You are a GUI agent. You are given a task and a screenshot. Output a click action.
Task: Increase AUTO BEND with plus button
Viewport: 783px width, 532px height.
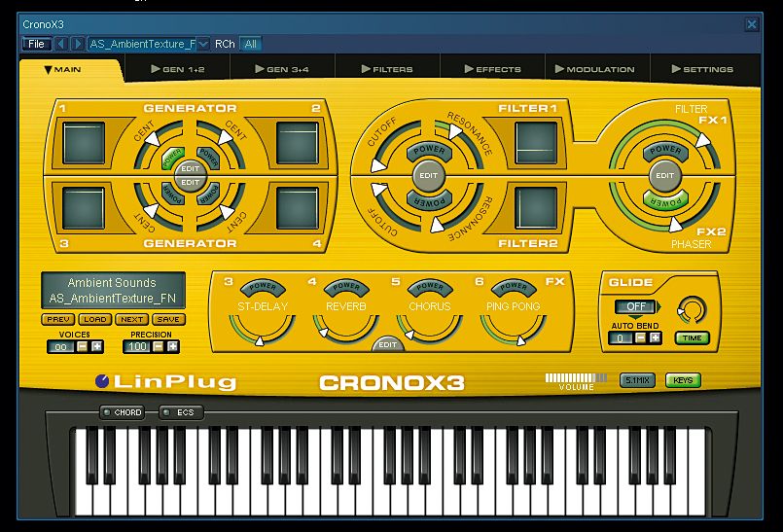coord(656,338)
